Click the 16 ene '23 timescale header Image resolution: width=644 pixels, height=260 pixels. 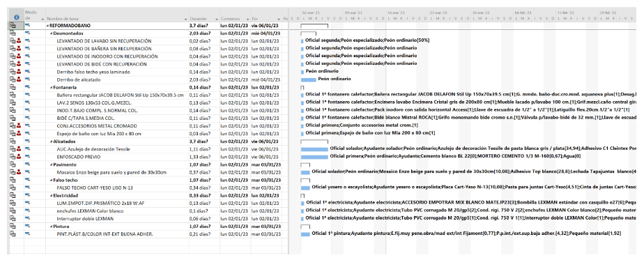coord(395,13)
